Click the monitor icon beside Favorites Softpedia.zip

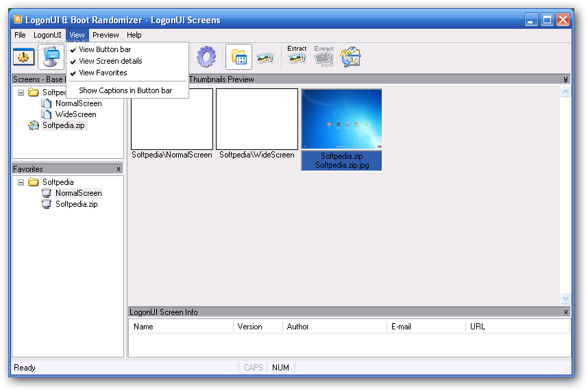click(x=47, y=204)
